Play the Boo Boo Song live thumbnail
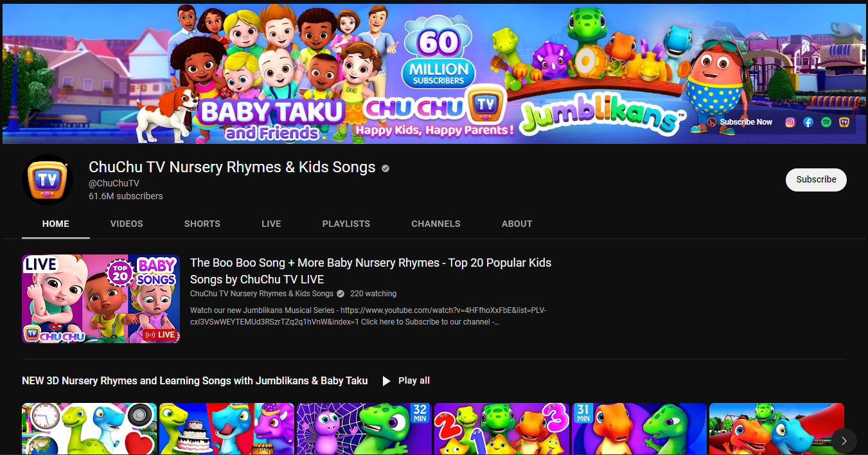The image size is (868, 455). coord(101,299)
